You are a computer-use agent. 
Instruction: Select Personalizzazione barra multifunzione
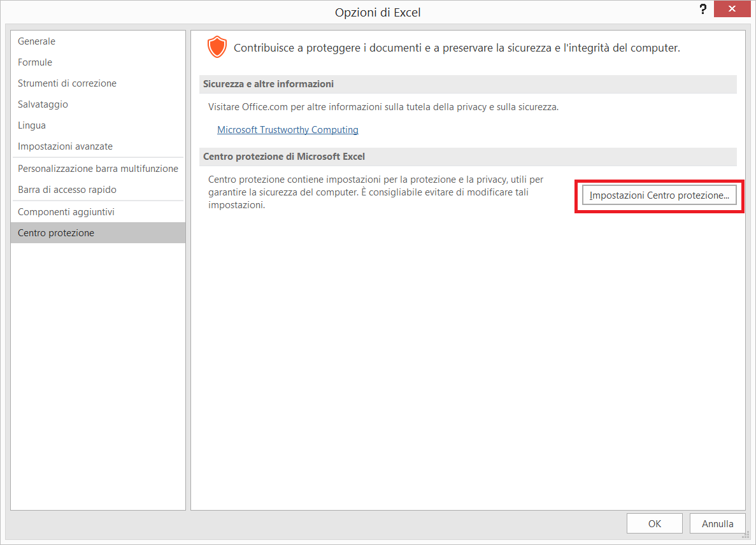[98, 169]
